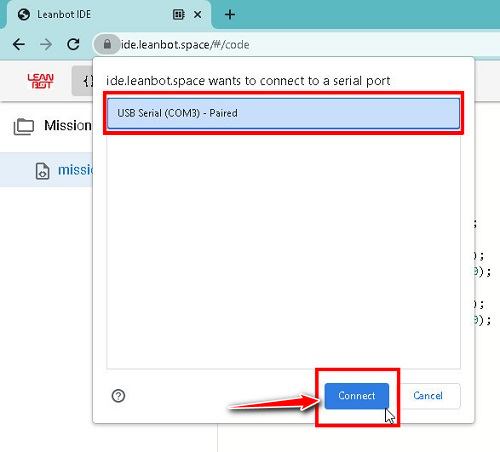The image size is (500, 452).
Task: Click the lock site information icon
Action: 107,44
